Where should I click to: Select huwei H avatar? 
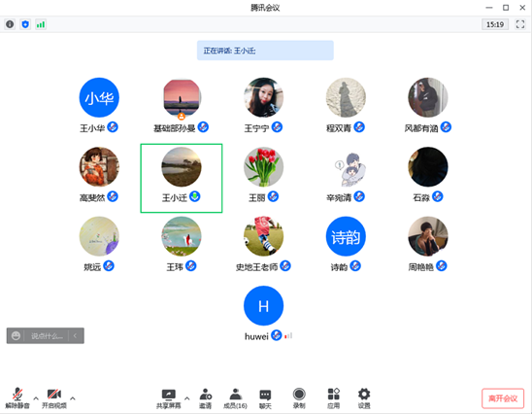(x=264, y=306)
